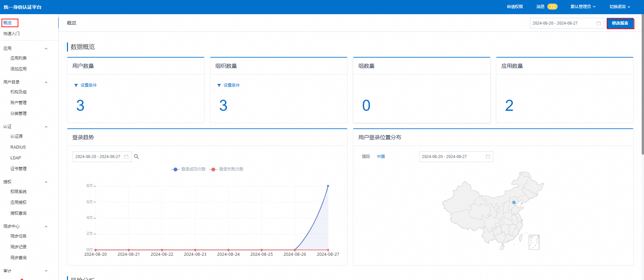Switch map view to 国际

[366, 157]
